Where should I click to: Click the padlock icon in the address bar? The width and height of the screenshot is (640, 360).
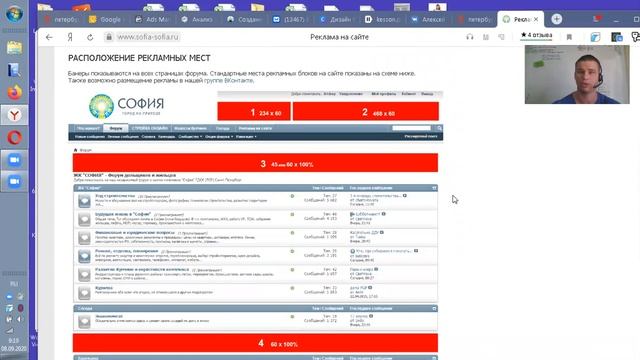(109, 37)
